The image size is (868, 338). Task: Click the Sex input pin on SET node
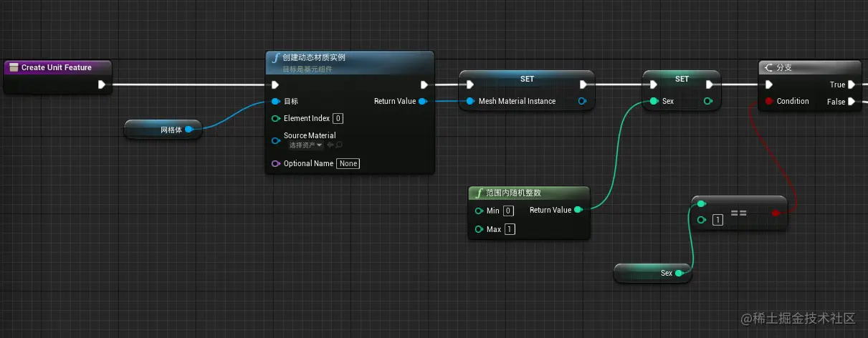(654, 102)
